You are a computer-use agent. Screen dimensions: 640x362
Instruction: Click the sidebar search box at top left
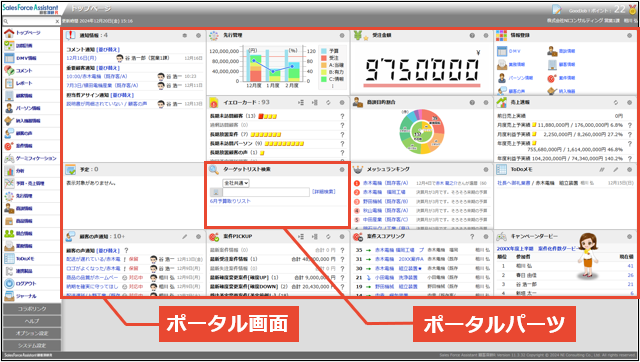[29, 21]
